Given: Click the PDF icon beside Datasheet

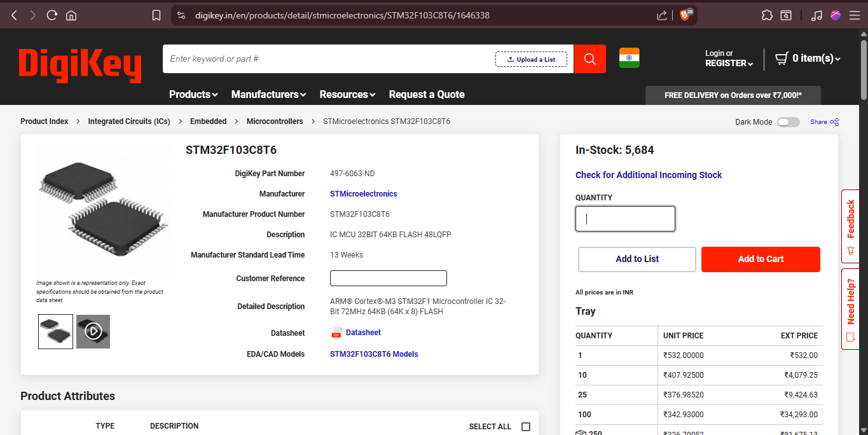Looking at the screenshot, I should click(x=336, y=332).
